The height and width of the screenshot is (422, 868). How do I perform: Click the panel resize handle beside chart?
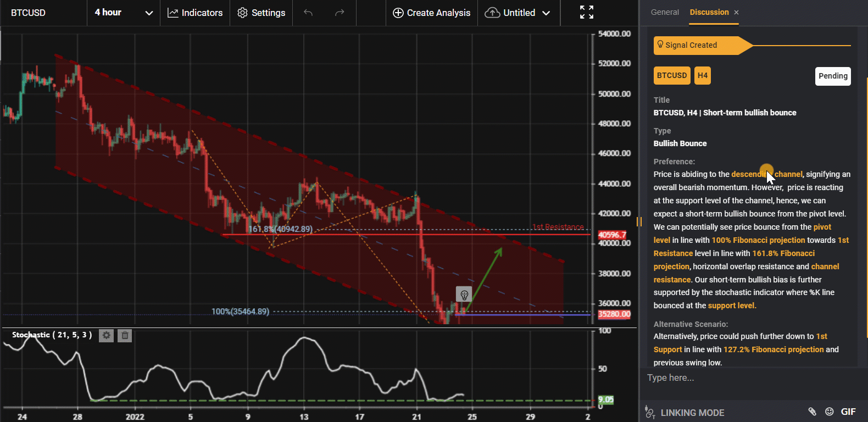tap(639, 221)
